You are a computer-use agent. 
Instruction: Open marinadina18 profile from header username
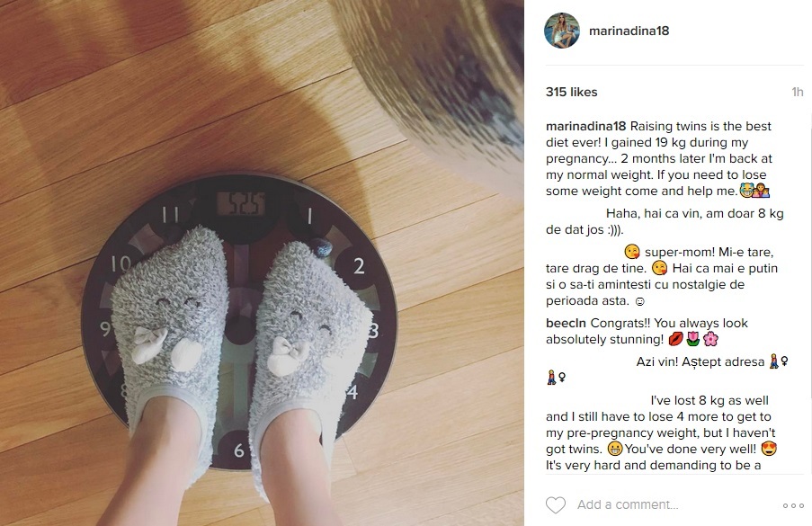pyautogui.click(x=629, y=31)
